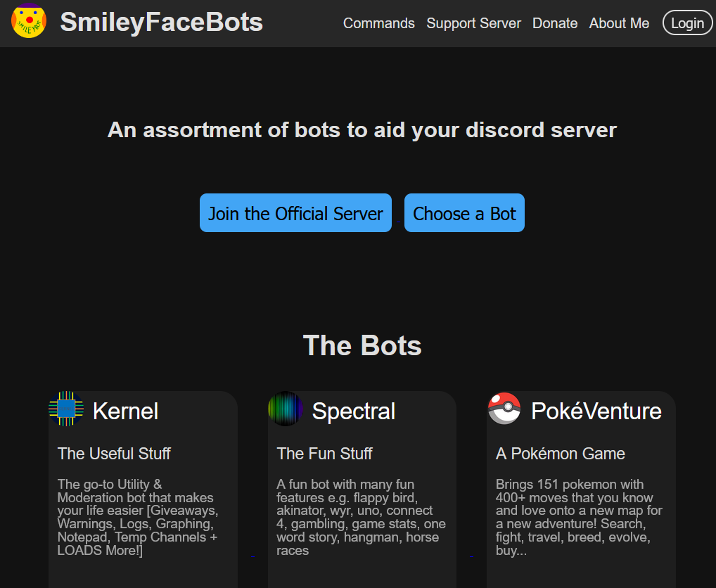Click the Kernel bot chip icon
Screen dimensions: 716x588
tap(66, 409)
